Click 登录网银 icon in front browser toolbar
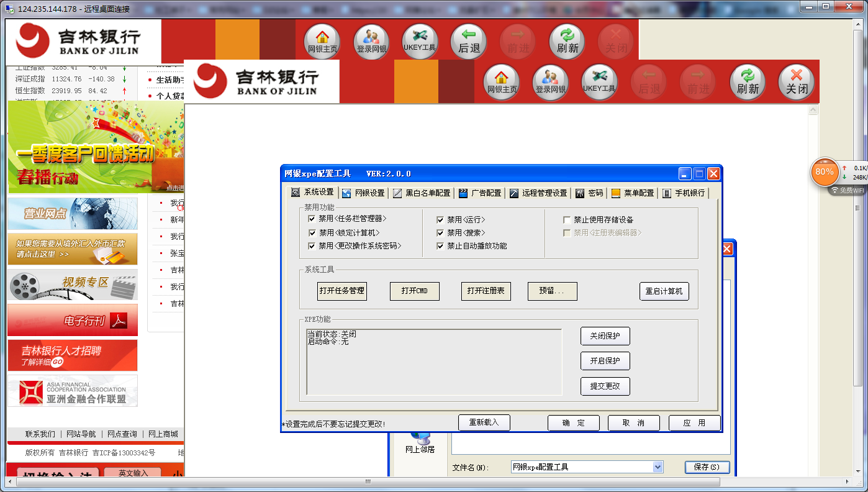This screenshot has height=492, width=868. [x=551, y=82]
